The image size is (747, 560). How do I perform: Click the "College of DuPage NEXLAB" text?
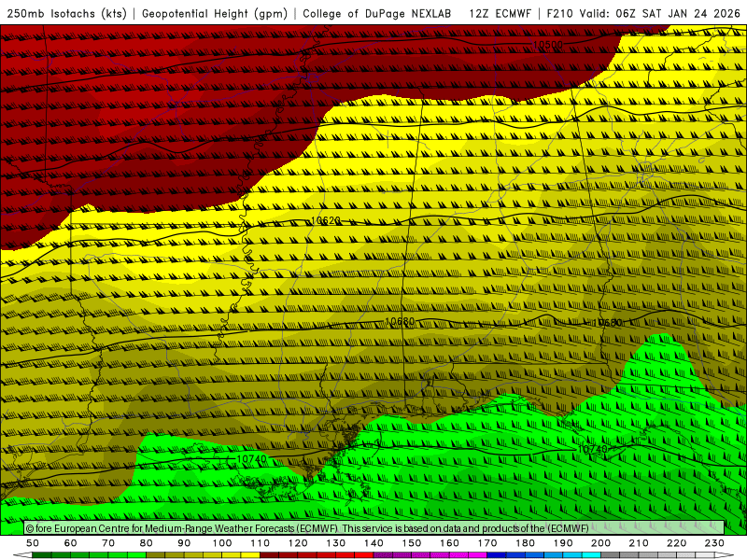[x=377, y=13]
